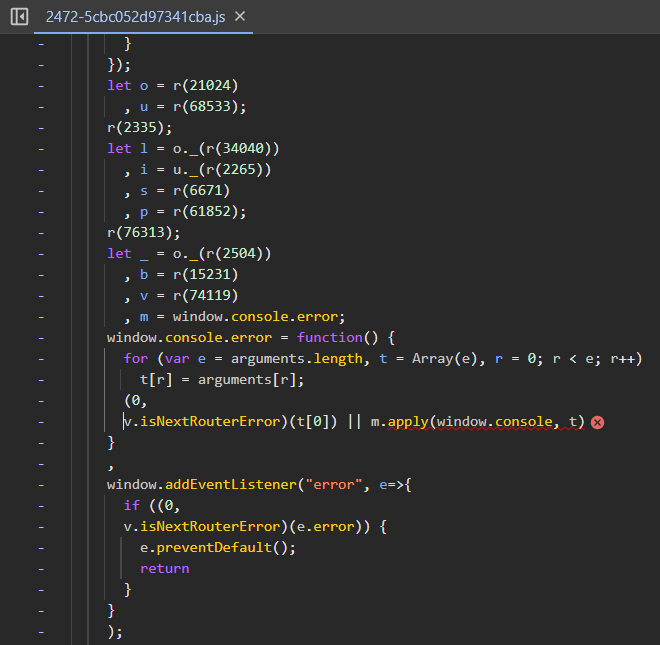Click the text 'r(76313);'

coord(144,233)
